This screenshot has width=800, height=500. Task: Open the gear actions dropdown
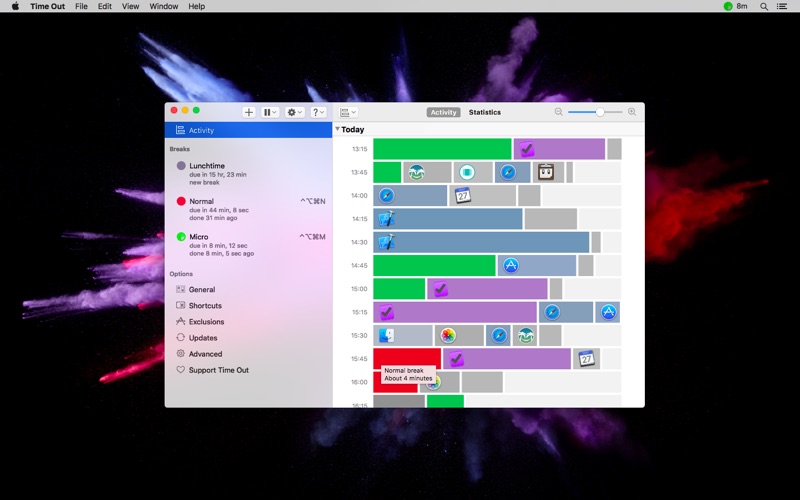[294, 112]
